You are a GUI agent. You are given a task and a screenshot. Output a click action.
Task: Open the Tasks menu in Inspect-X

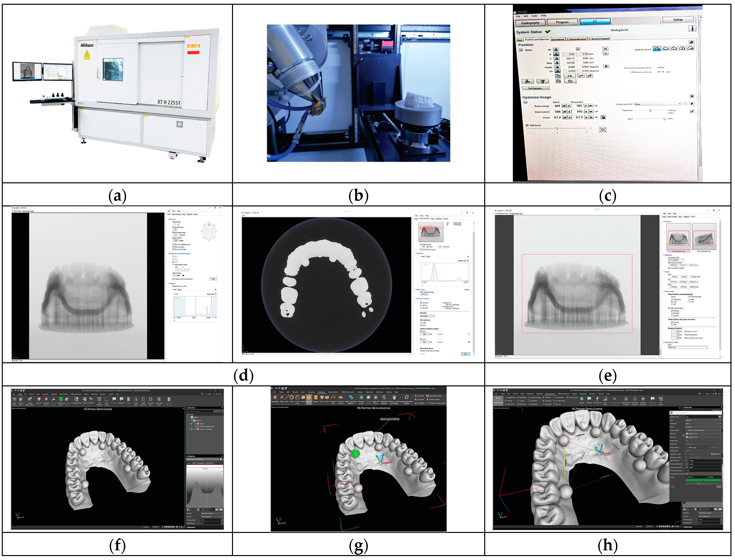point(534,16)
